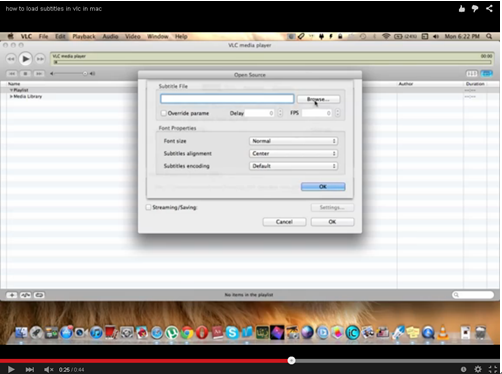Image resolution: width=502 pixels, height=374 pixels.
Task: Open the Help menu
Action: pos(181,36)
